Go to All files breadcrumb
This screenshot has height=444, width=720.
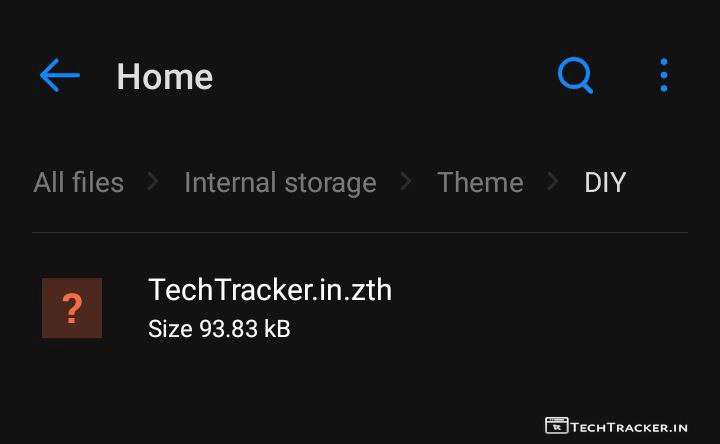point(79,182)
